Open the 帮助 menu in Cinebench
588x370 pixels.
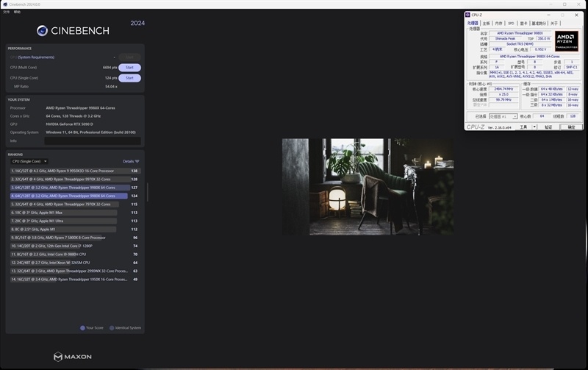[x=18, y=13]
